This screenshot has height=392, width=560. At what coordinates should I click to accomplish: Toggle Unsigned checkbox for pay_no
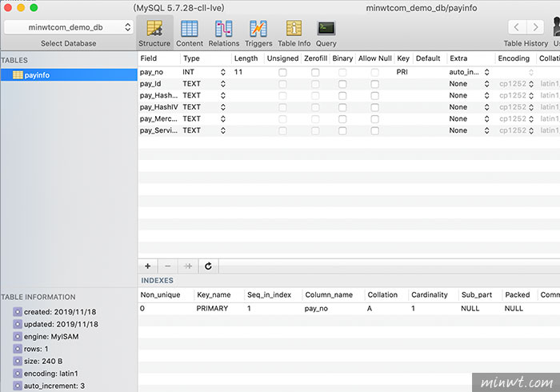pyautogui.click(x=282, y=73)
